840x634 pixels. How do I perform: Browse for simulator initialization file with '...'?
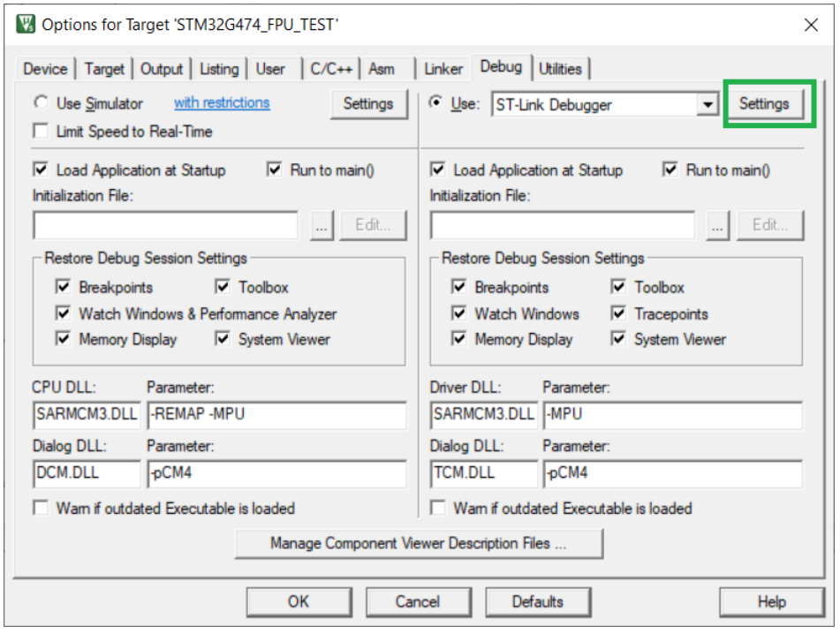pyautogui.click(x=322, y=225)
